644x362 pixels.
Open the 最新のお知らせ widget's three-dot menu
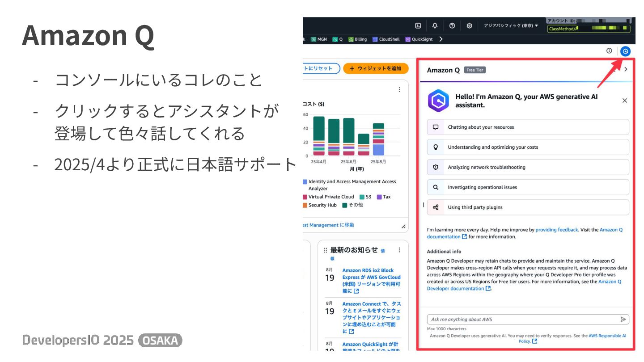coord(399,250)
